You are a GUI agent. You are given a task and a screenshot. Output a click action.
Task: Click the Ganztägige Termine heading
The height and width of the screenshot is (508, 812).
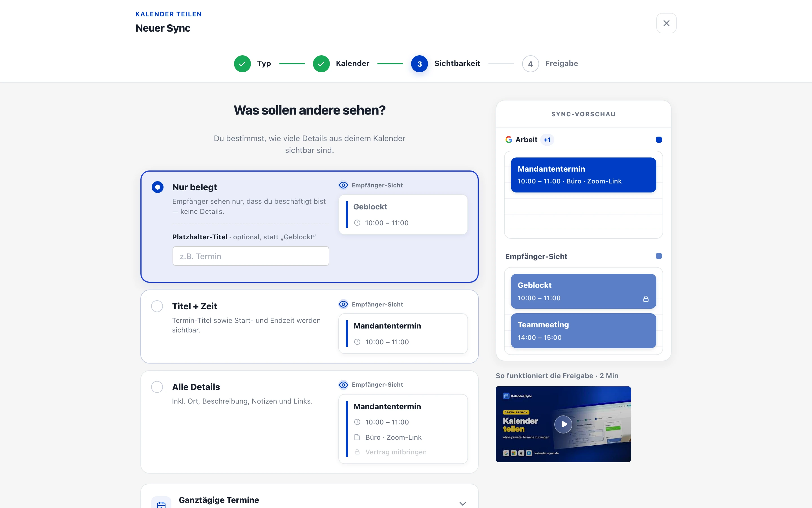[x=219, y=500]
